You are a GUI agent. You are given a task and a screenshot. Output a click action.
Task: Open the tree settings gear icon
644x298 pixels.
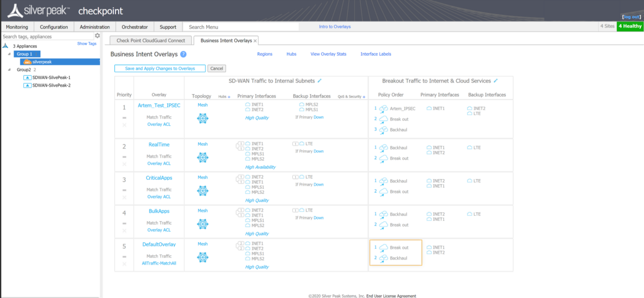point(97,36)
